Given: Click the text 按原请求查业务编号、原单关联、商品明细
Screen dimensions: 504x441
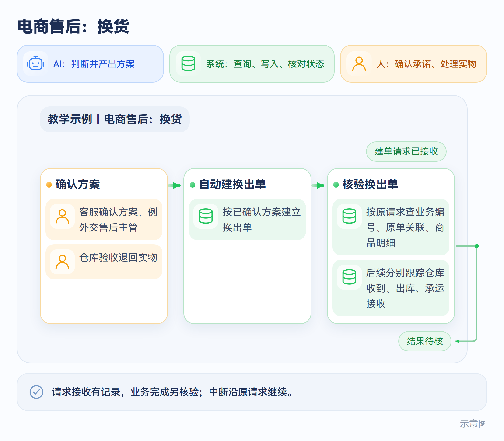Looking at the screenshot, I should (405, 227).
